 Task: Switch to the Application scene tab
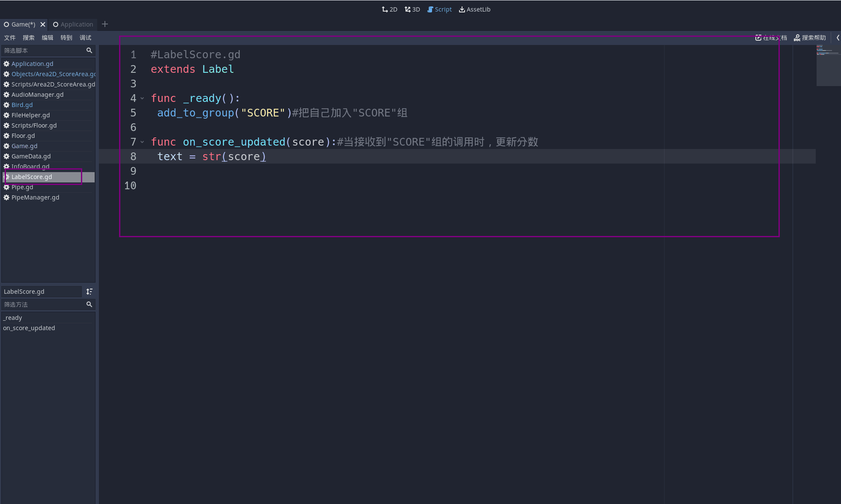point(73,24)
